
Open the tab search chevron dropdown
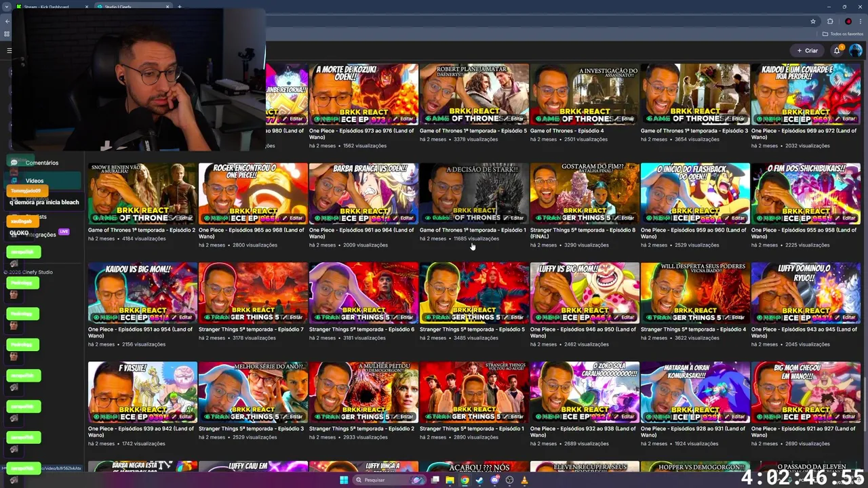point(7,7)
